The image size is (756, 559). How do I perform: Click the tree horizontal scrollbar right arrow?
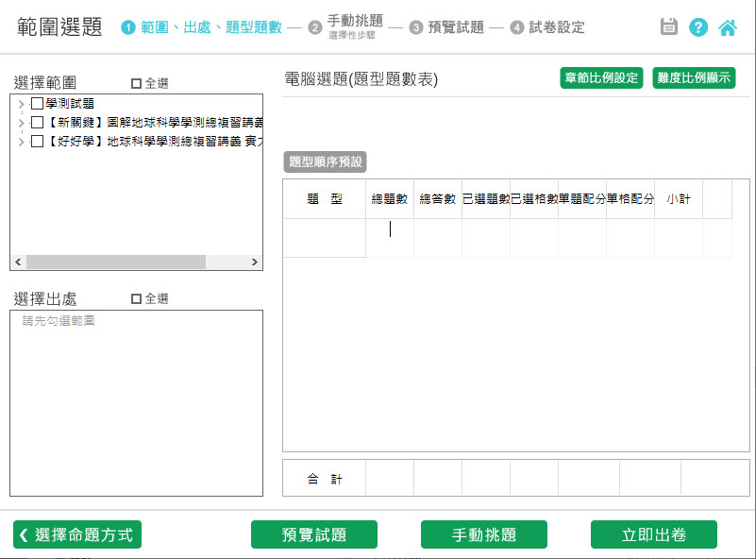point(254,262)
